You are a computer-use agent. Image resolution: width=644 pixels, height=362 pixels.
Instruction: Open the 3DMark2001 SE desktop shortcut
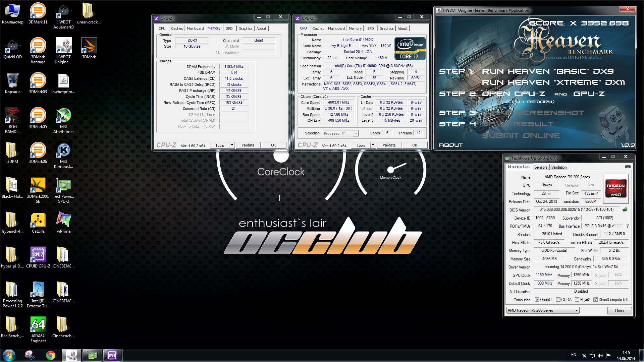pos(38,190)
